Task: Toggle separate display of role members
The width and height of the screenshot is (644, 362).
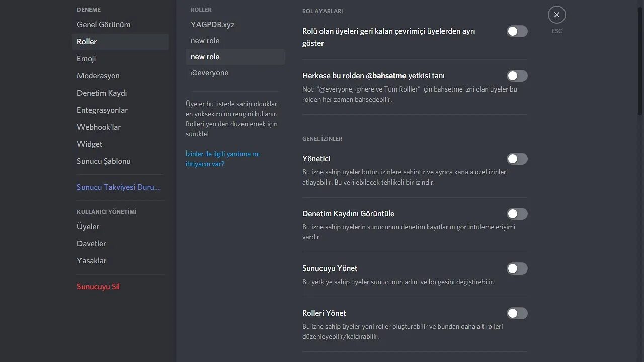Action: click(517, 31)
